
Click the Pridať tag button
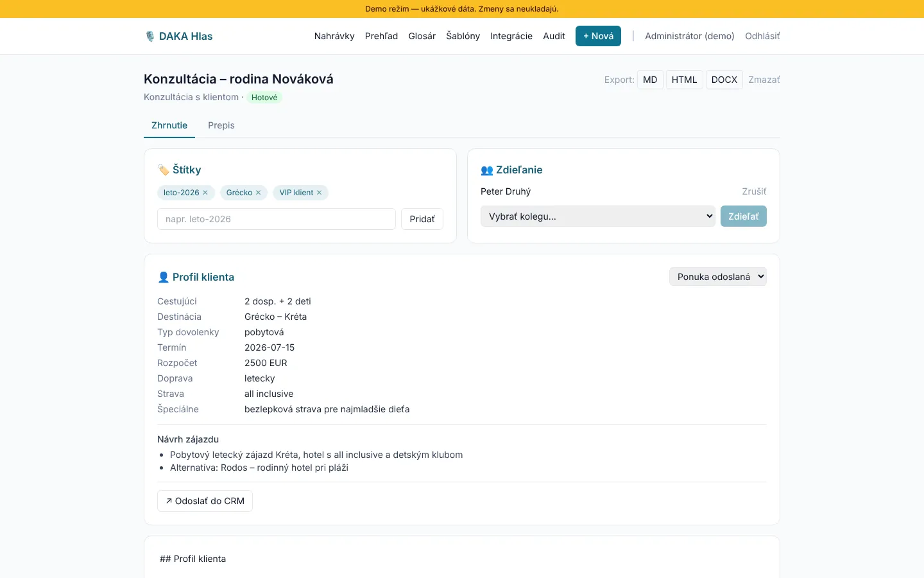pos(422,219)
